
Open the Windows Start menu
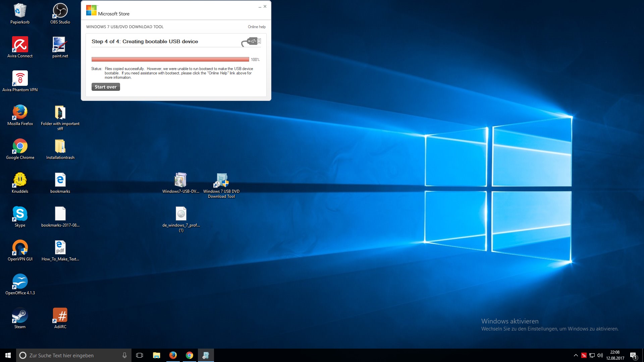[8, 355]
